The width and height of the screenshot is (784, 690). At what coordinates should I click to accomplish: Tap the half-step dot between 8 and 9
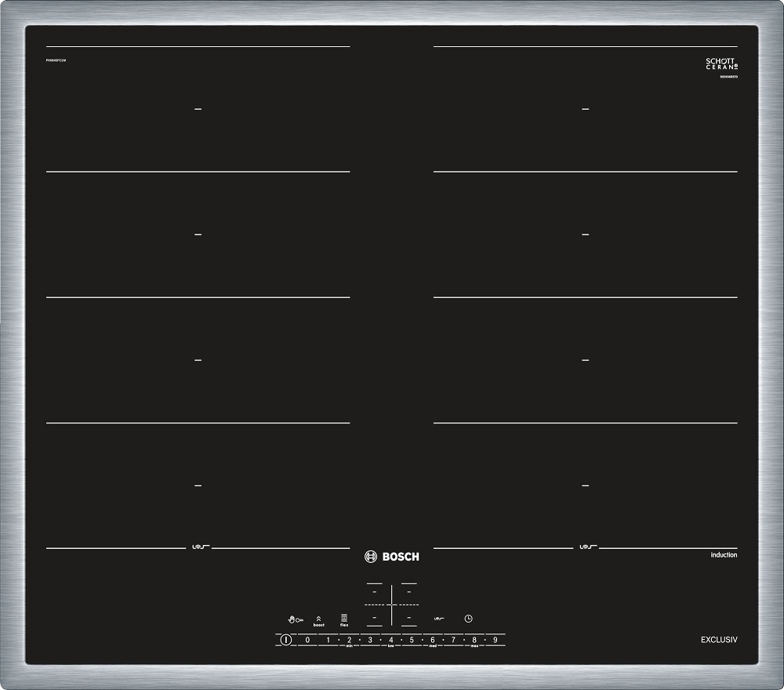point(485,640)
